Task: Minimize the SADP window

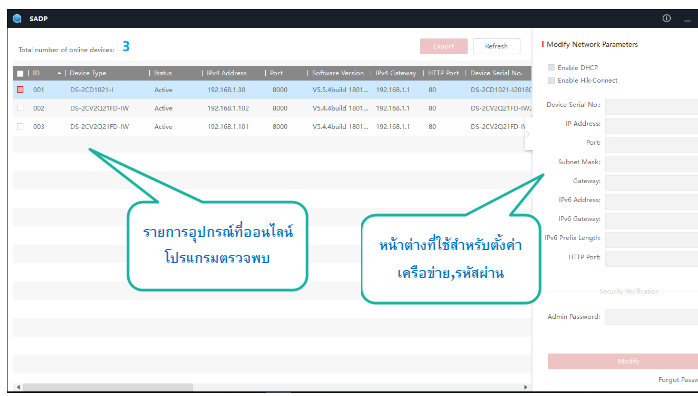Action: coord(688,20)
